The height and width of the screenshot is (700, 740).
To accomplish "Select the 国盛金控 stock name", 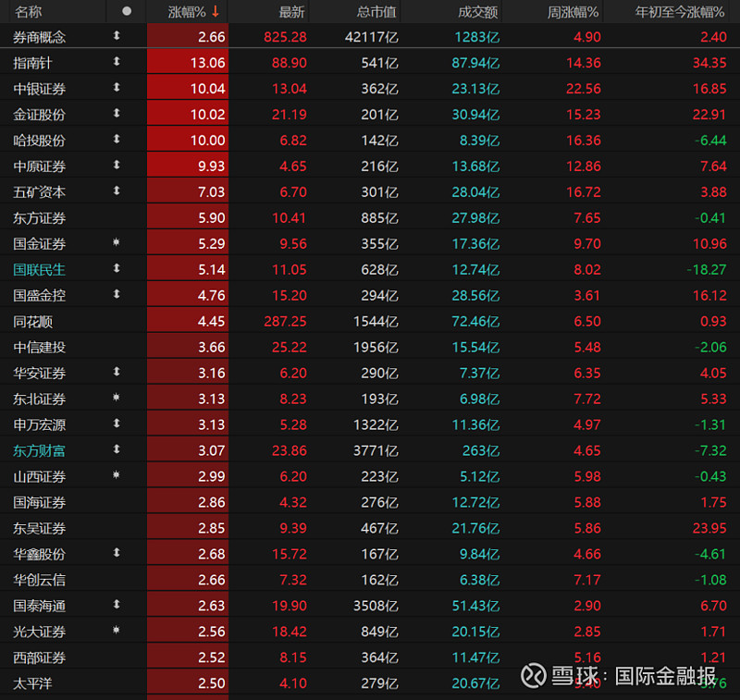I will click(x=39, y=295).
